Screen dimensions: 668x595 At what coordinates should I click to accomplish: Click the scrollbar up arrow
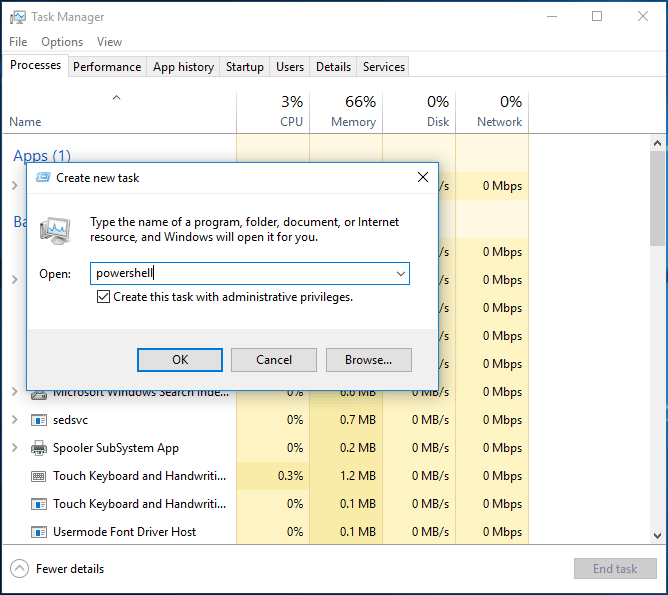pyautogui.click(x=657, y=143)
